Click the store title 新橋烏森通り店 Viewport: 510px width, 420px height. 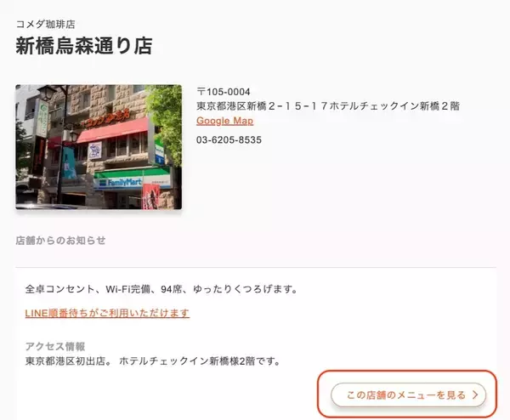tap(84, 46)
